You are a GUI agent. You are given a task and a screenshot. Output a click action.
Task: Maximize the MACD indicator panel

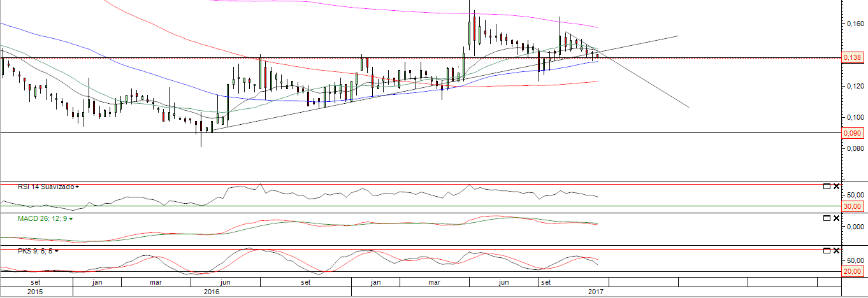(x=827, y=218)
